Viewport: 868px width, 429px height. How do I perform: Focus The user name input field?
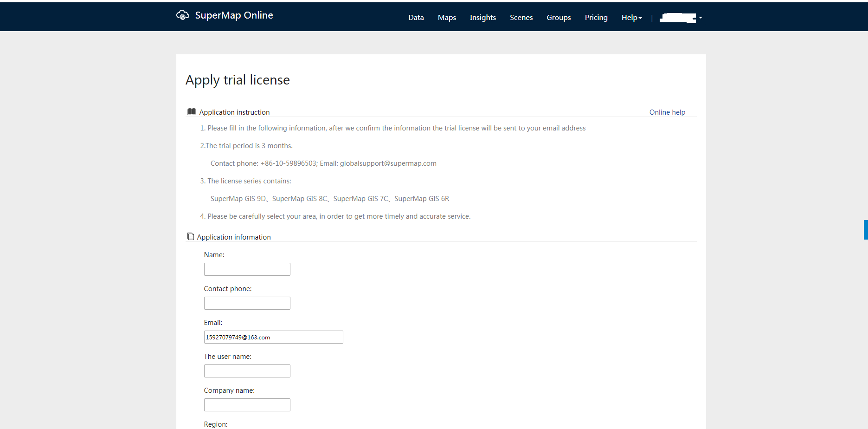click(x=247, y=371)
